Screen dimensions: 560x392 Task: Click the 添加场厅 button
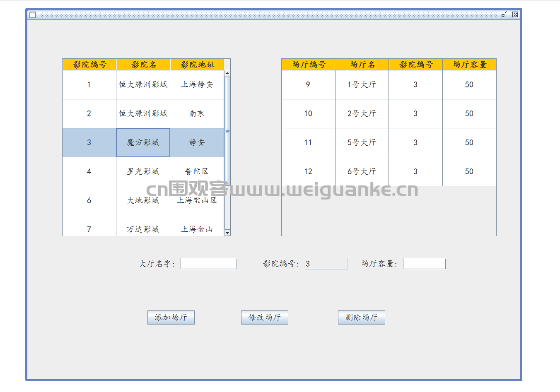coord(171,317)
